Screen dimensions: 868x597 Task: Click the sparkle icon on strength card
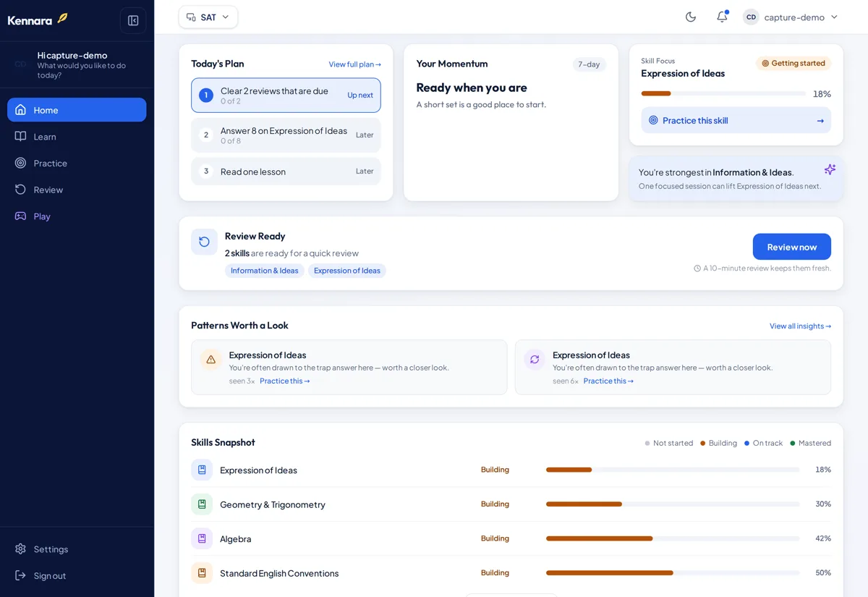point(830,169)
